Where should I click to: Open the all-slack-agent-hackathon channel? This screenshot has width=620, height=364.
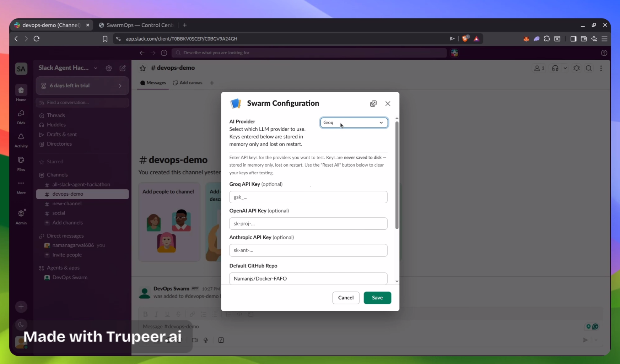[82, 185]
